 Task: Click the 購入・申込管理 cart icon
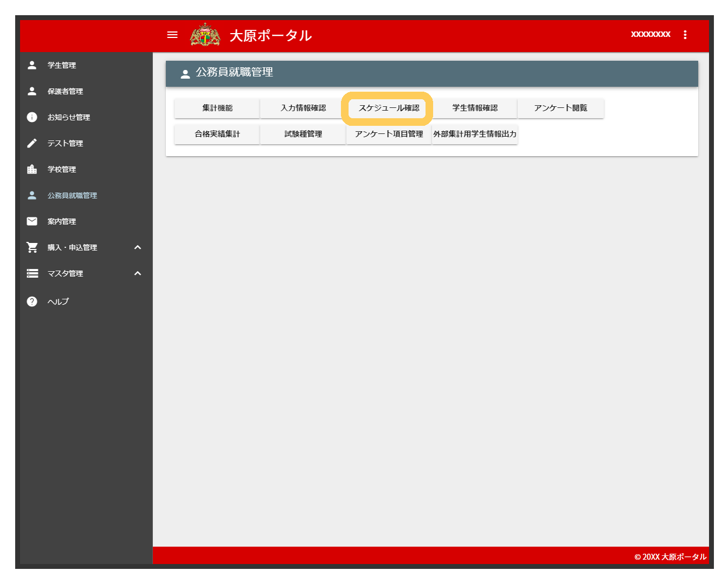32,247
